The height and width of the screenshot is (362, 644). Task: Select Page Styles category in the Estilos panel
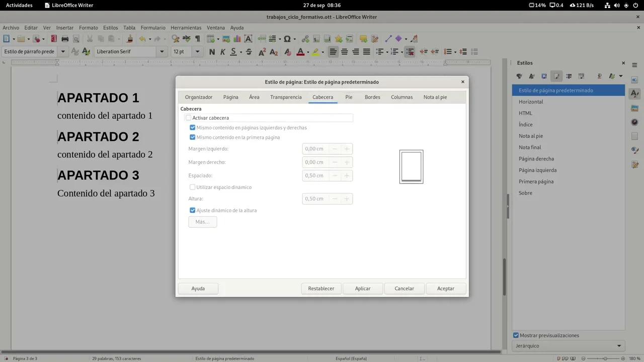[556, 76]
